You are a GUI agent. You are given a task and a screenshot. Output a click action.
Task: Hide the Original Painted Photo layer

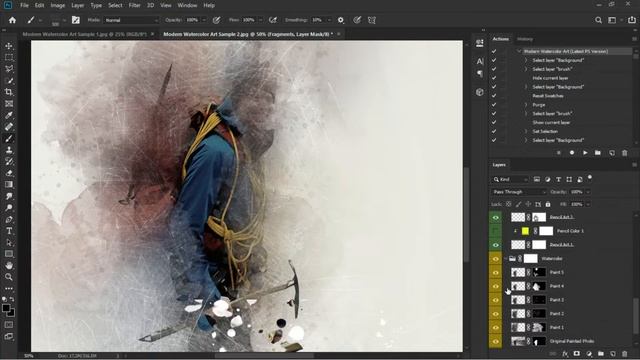pyautogui.click(x=496, y=341)
